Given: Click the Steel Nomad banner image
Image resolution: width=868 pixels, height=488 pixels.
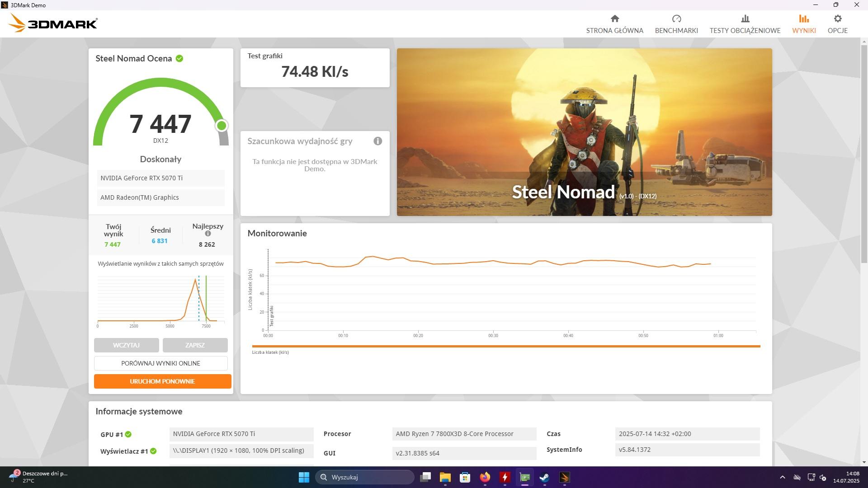Looking at the screenshot, I should click(584, 132).
